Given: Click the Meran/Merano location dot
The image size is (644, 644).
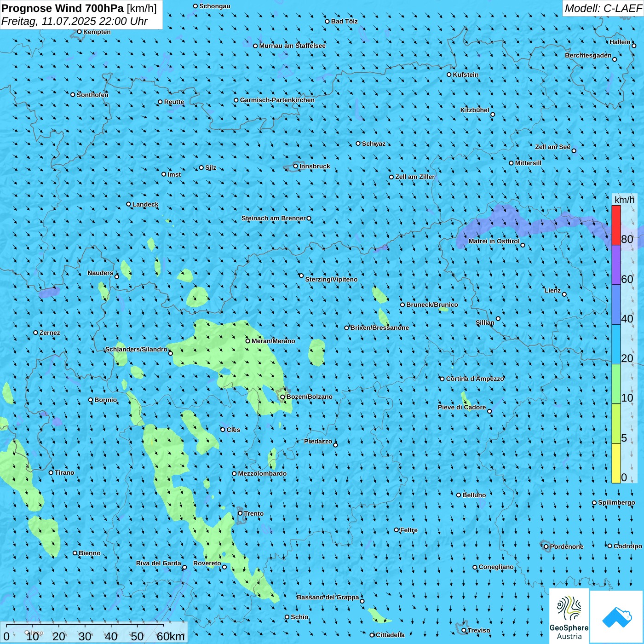Looking at the screenshot, I should coord(248,341).
